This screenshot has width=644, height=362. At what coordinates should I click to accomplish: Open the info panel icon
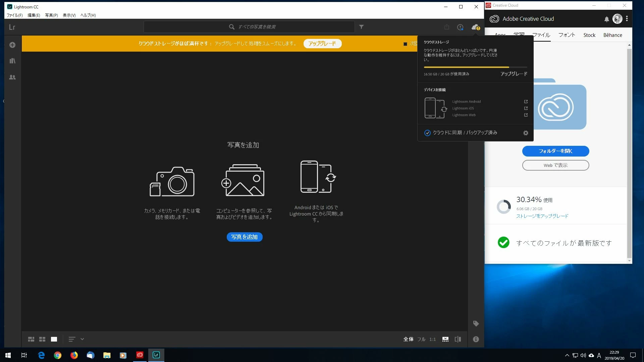pyautogui.click(x=476, y=339)
